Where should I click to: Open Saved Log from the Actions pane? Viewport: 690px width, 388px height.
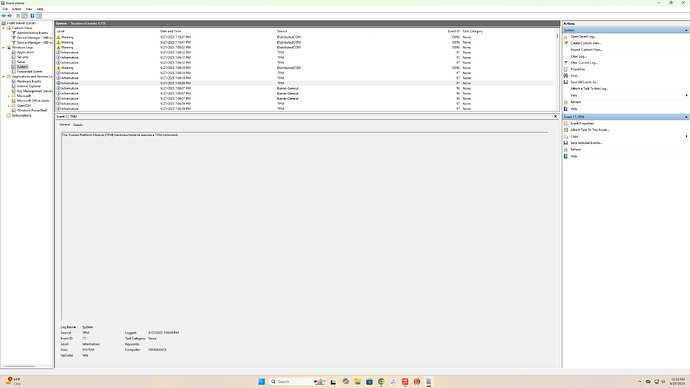pyautogui.click(x=583, y=37)
